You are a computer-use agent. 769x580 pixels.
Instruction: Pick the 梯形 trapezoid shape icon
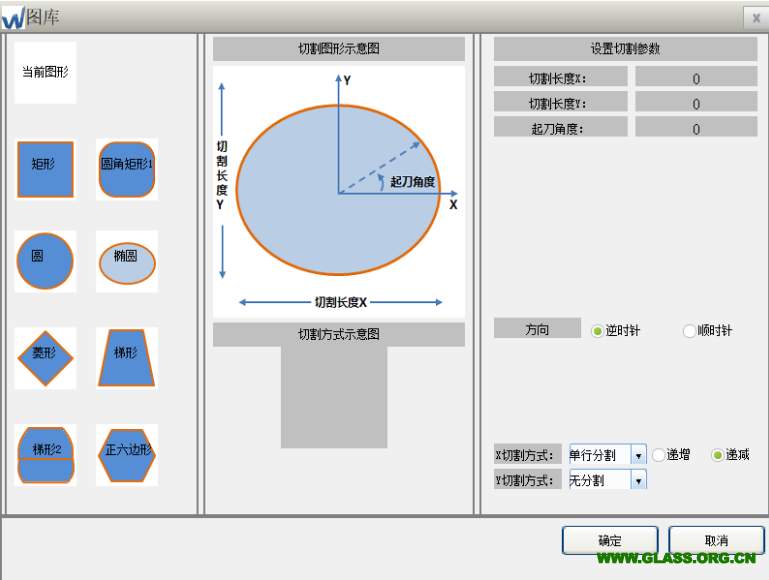[126, 357]
